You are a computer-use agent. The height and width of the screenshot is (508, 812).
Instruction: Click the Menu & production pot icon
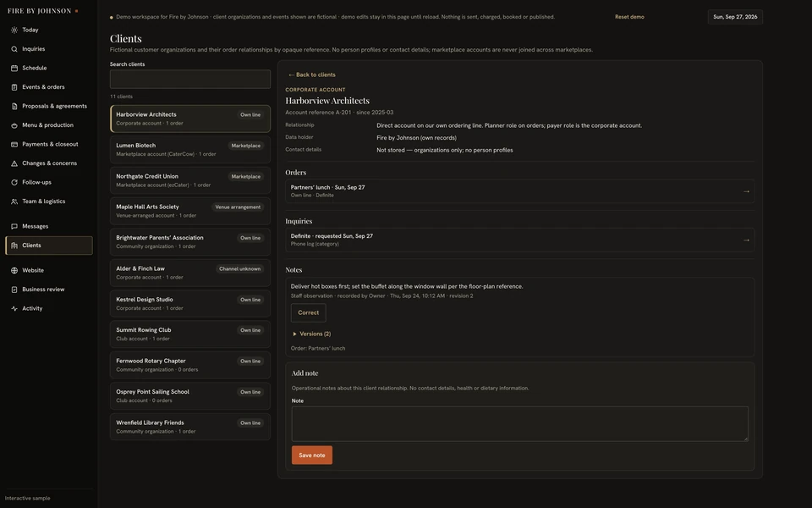point(14,125)
